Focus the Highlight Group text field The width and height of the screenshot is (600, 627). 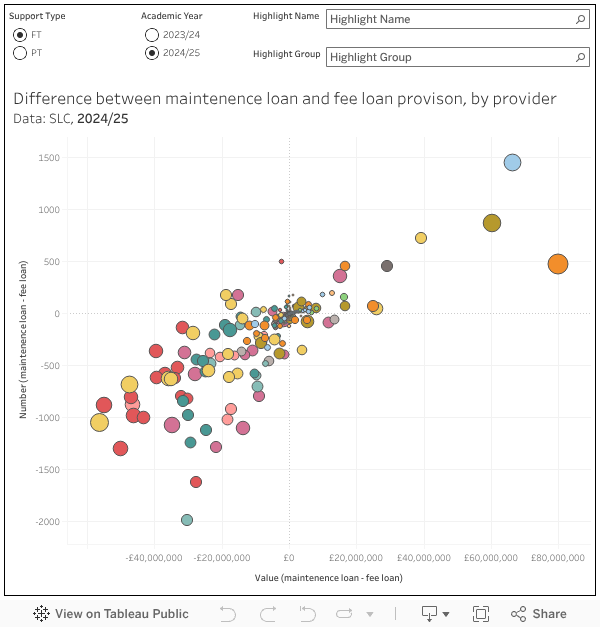pyautogui.click(x=450, y=57)
